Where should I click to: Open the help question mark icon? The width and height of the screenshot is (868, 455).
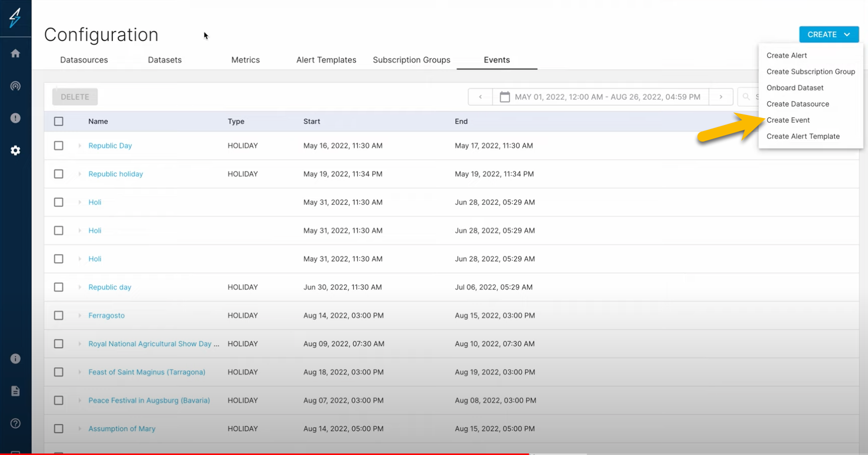16,423
